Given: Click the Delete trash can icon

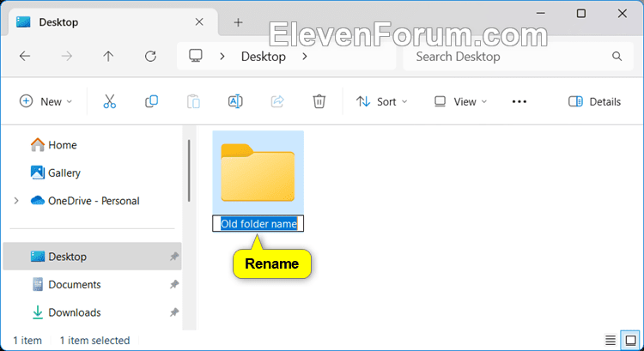Looking at the screenshot, I should pos(319,101).
